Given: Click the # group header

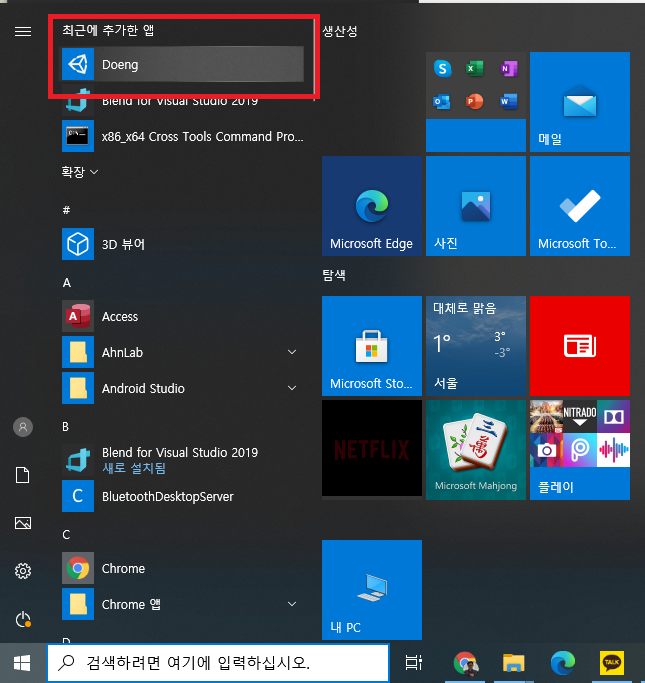Looking at the screenshot, I should (66, 210).
